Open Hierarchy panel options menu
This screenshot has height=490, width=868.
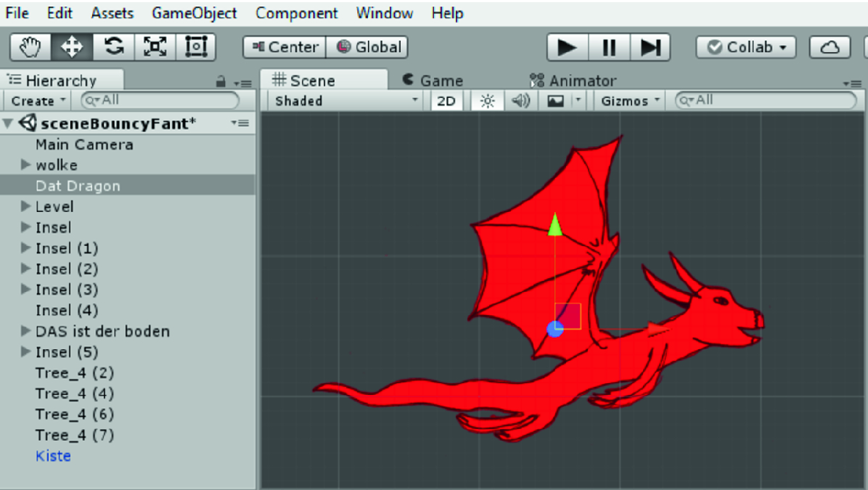pos(242,83)
